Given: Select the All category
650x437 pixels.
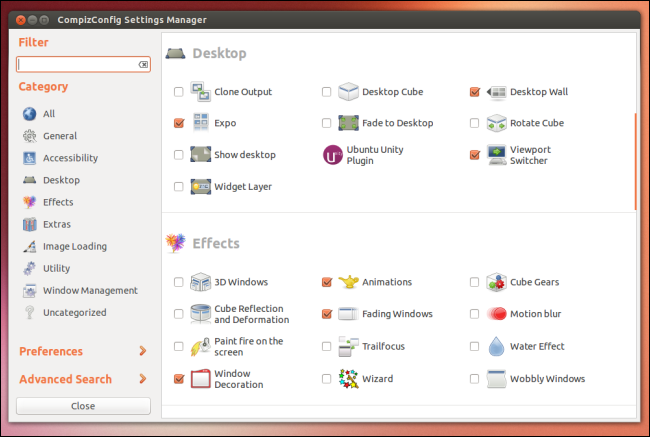Looking at the screenshot, I should (x=49, y=114).
